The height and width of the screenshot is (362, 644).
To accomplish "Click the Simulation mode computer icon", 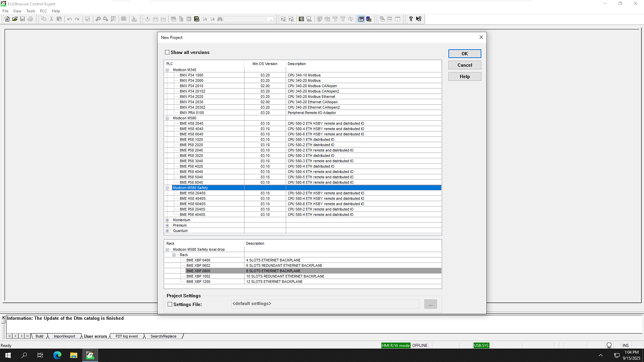I will click(369, 19).
